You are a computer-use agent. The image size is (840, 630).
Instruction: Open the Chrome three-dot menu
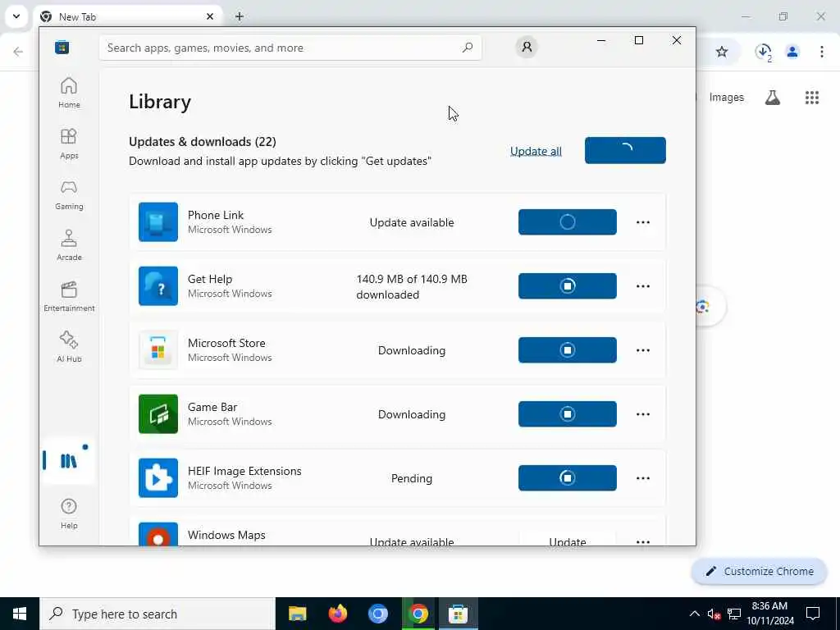click(x=822, y=52)
